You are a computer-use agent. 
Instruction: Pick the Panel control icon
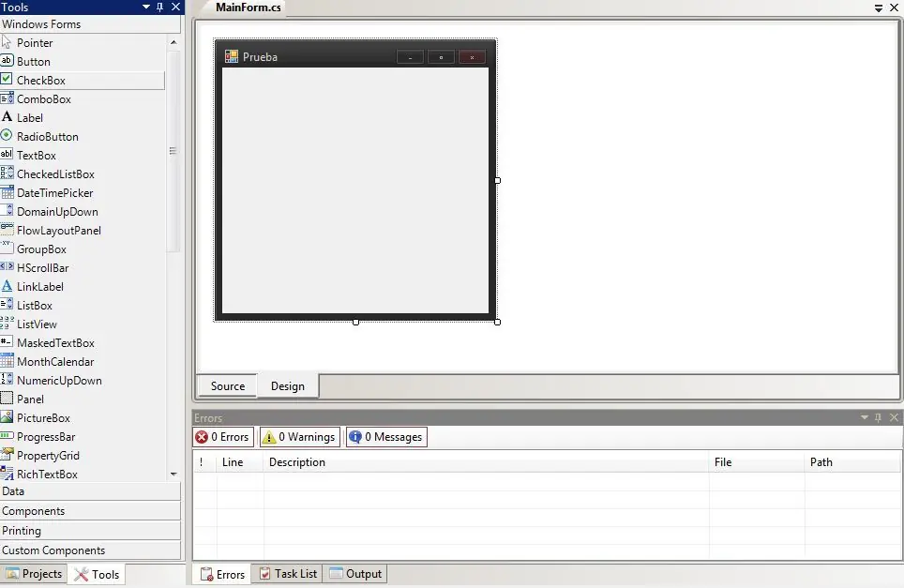7,399
